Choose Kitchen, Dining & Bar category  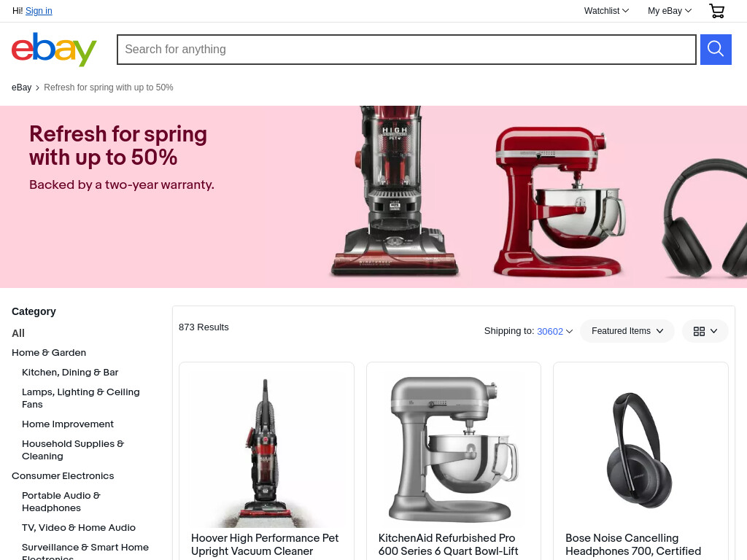[x=70, y=373]
